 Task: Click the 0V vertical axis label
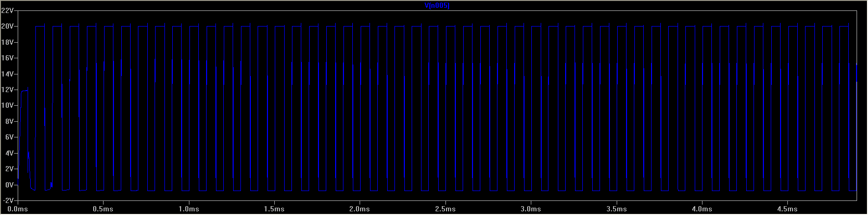point(9,185)
